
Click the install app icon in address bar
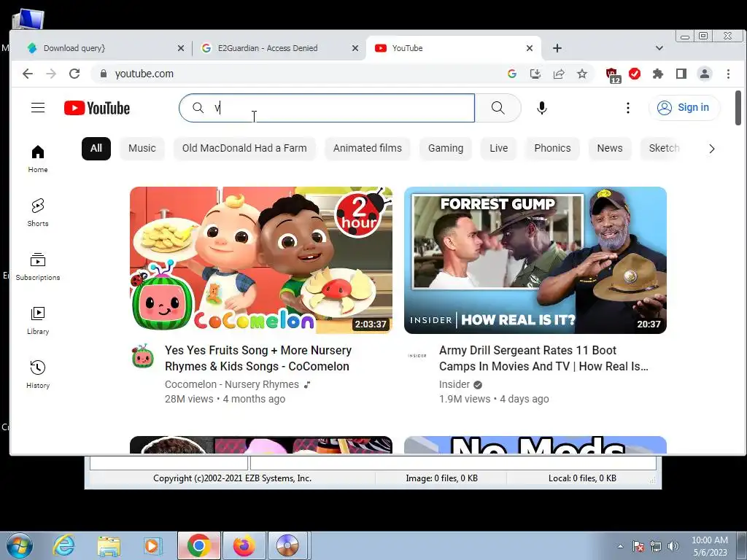coord(535,74)
